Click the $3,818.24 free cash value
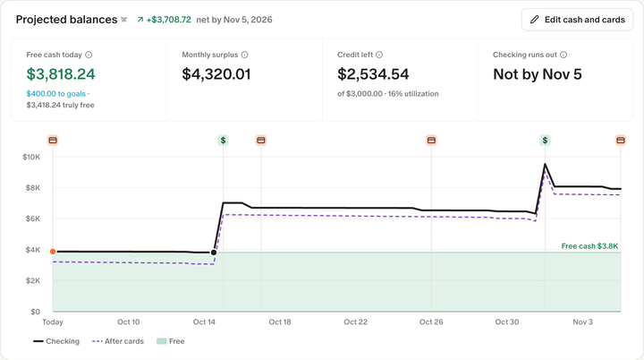 [x=61, y=74]
